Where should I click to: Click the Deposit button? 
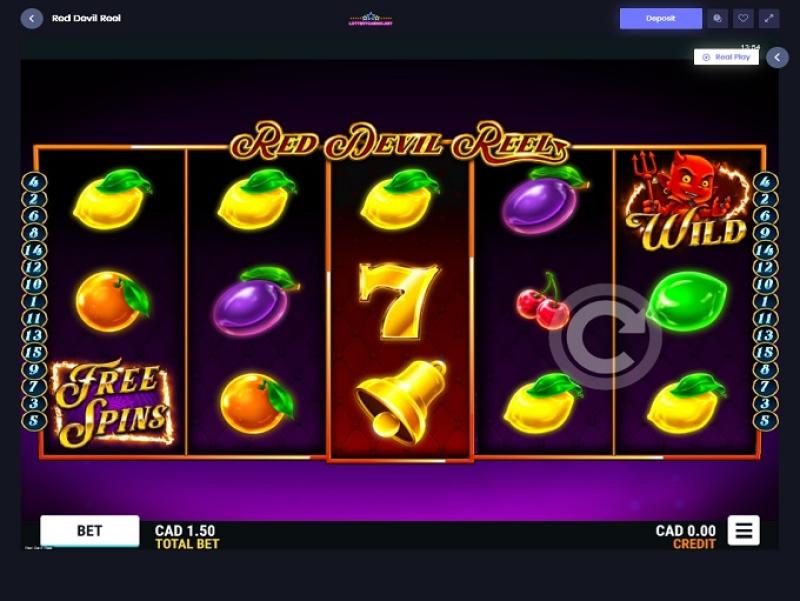[661, 18]
